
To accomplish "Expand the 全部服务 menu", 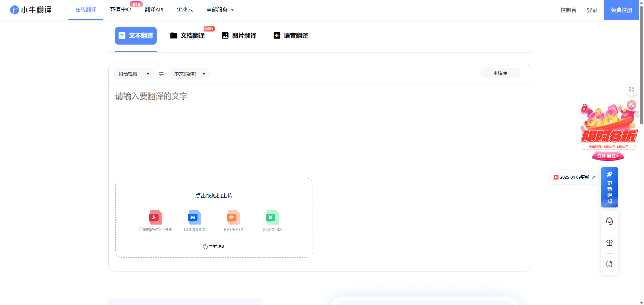I will point(220,10).
